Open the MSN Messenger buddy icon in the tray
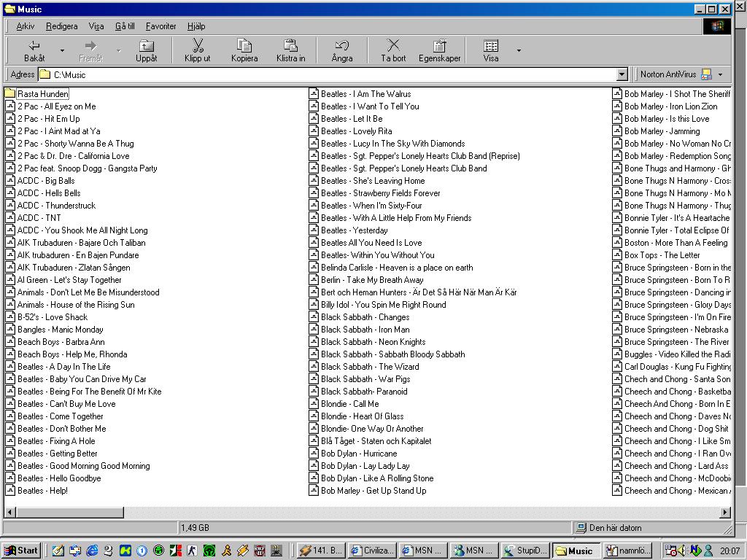The image size is (747, 560). point(709,551)
